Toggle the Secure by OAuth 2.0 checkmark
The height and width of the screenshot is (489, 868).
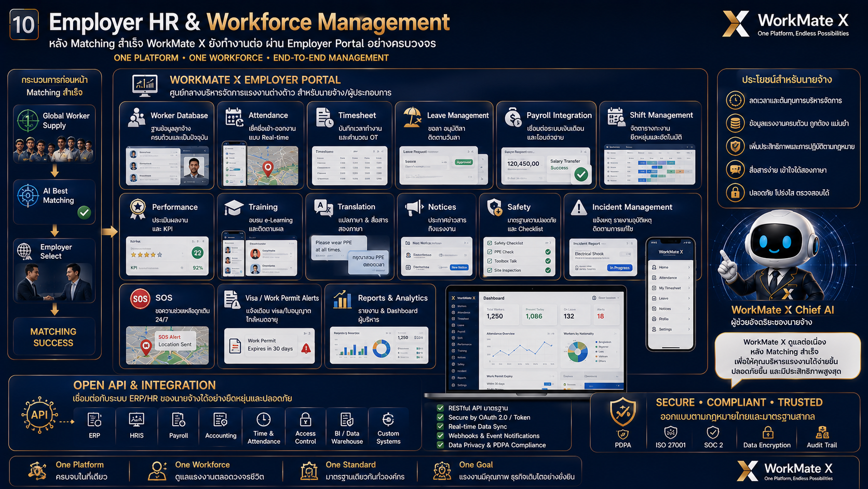(x=440, y=417)
